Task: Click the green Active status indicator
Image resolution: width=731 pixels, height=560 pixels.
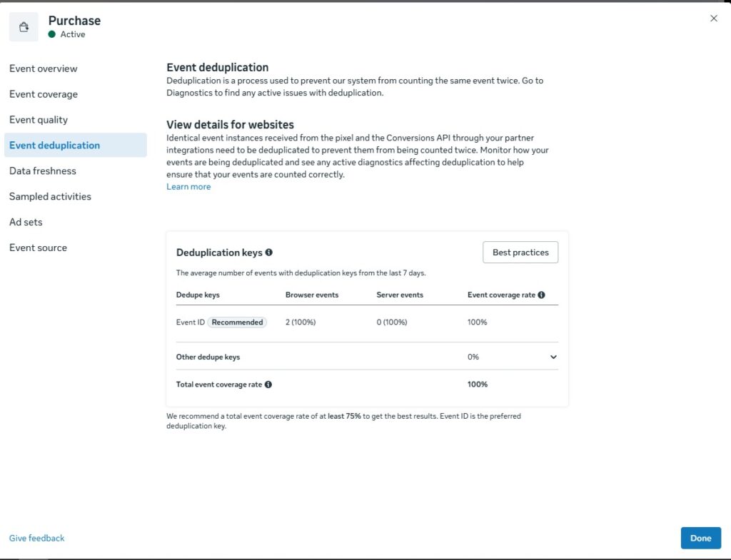Action: [51, 34]
